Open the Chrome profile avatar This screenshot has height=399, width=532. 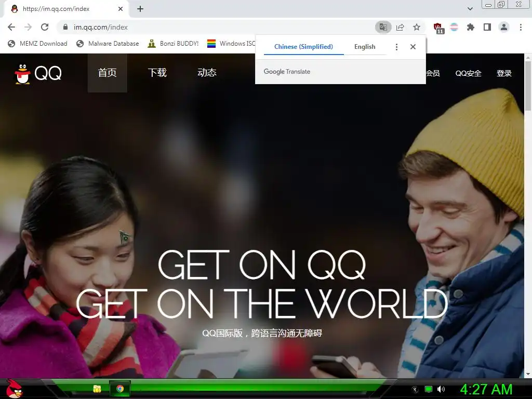(x=504, y=27)
